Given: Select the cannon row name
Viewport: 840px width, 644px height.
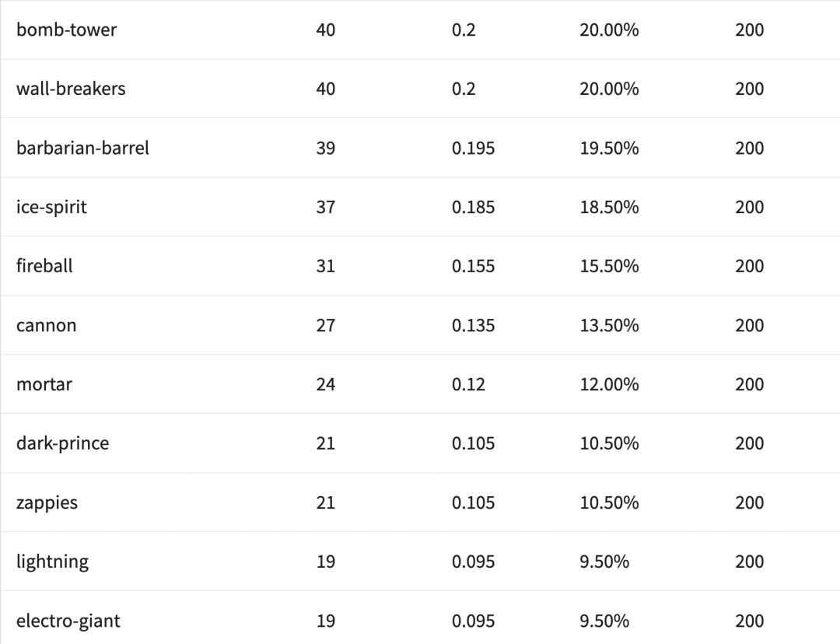Looking at the screenshot, I should click(47, 325).
